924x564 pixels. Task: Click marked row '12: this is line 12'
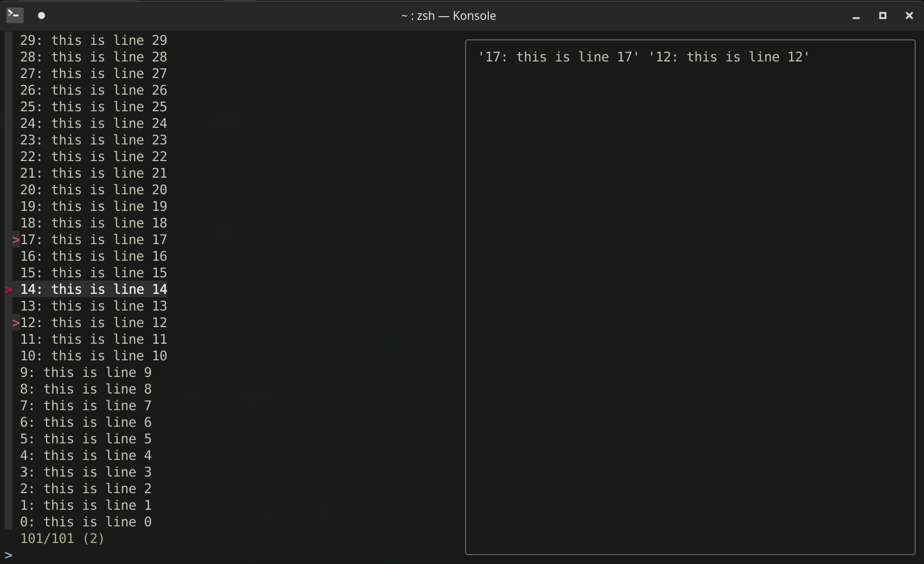(94, 323)
